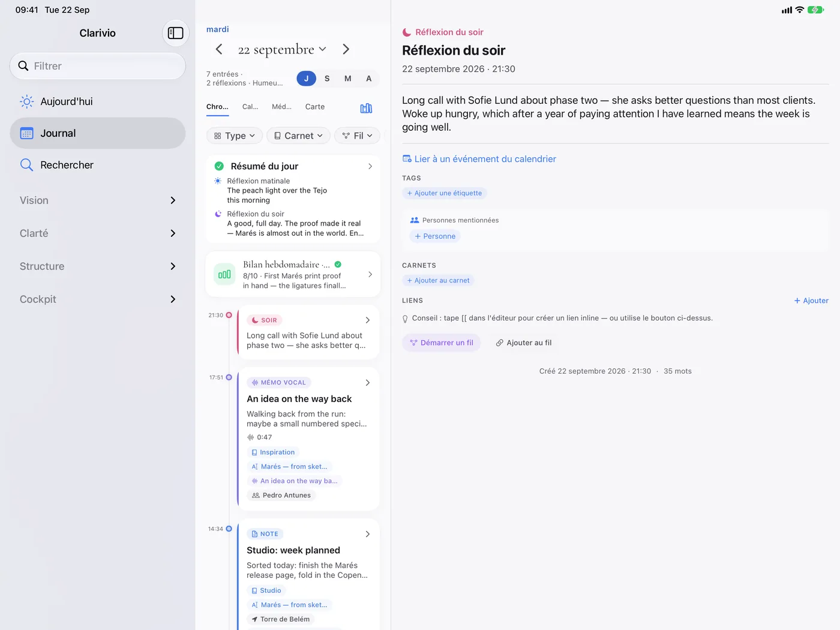Open the Carnet filter dropdown
Image resolution: width=840 pixels, height=630 pixels.
pyautogui.click(x=299, y=136)
